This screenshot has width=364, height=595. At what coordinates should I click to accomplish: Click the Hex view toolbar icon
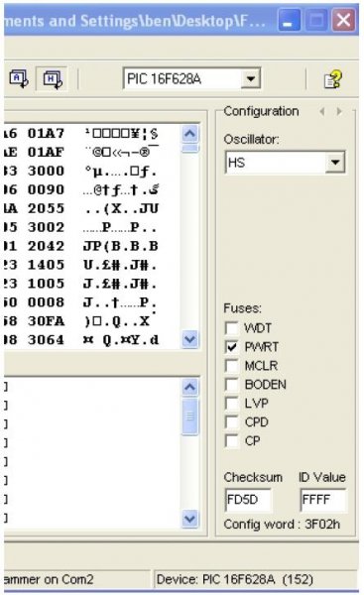pyautogui.click(x=52, y=78)
